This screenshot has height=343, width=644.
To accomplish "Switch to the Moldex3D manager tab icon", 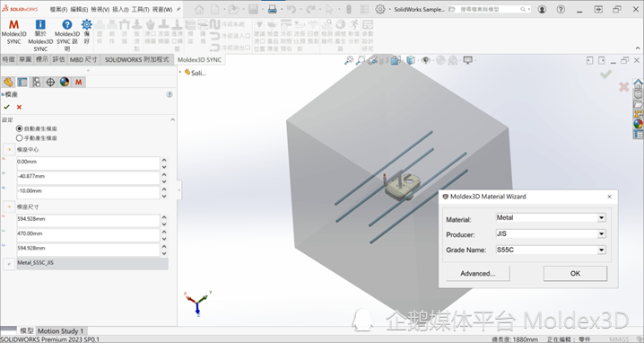I will point(78,83).
